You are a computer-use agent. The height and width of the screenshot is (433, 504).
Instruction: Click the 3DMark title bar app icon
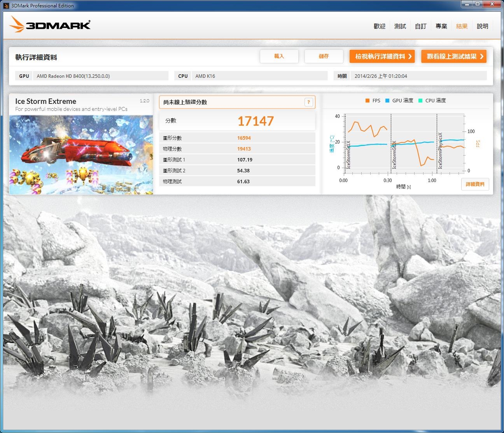tap(7, 5)
